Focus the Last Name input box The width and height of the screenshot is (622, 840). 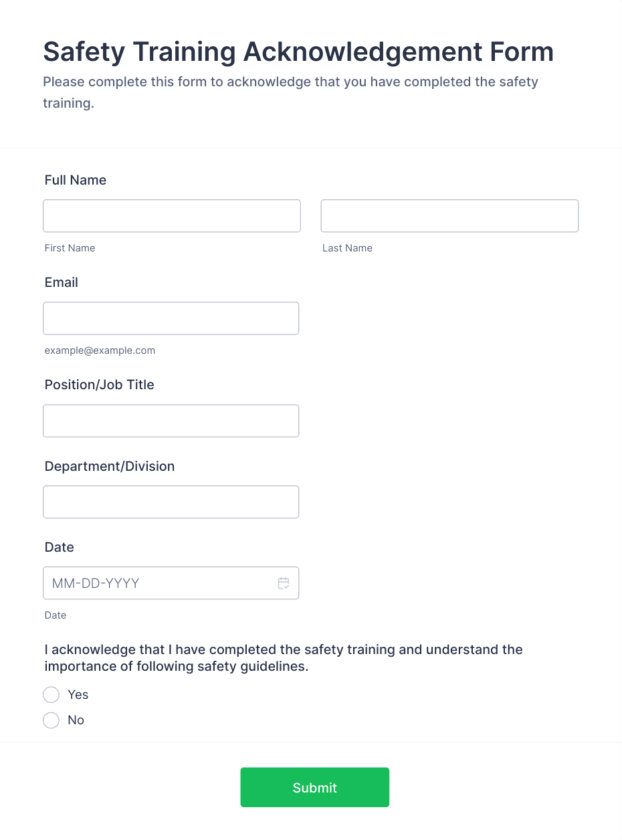point(449,216)
